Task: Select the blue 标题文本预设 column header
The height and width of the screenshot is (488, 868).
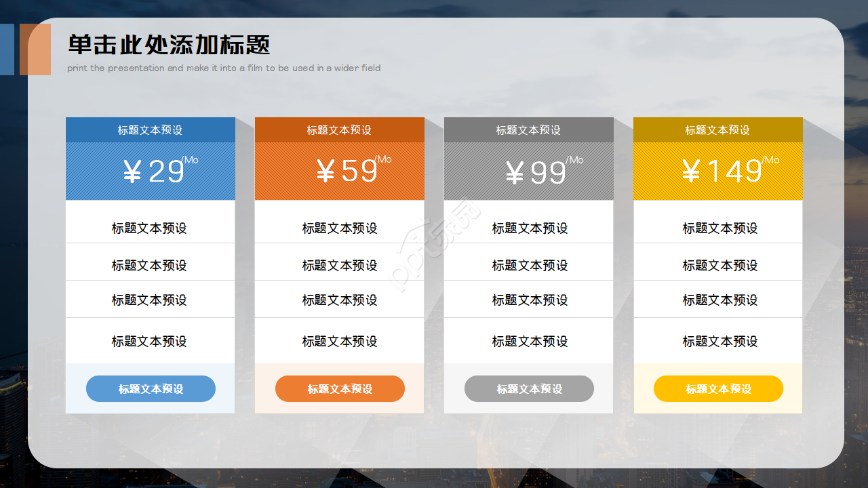Action: [150, 129]
